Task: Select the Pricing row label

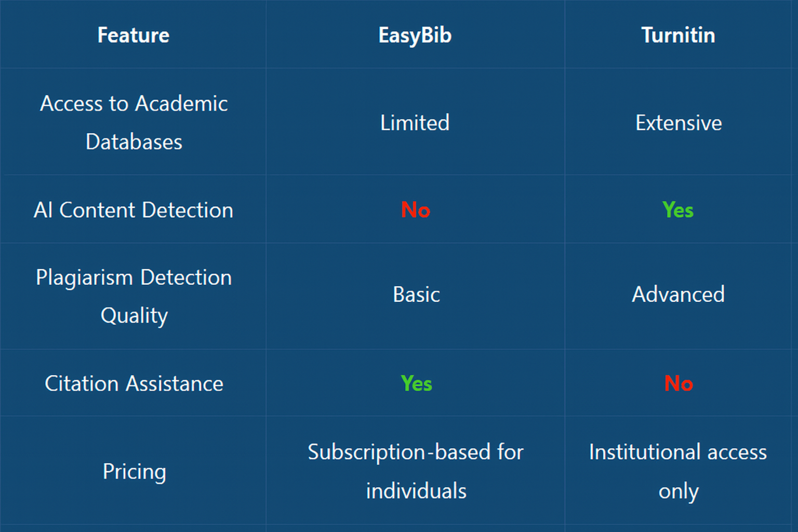Action: point(134,472)
